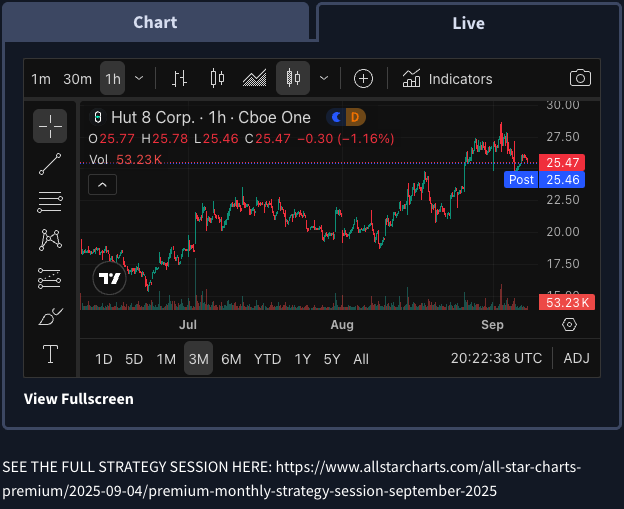Choose the Bars chart style icon
Viewport: 624px width, 509px height.
tap(179, 78)
